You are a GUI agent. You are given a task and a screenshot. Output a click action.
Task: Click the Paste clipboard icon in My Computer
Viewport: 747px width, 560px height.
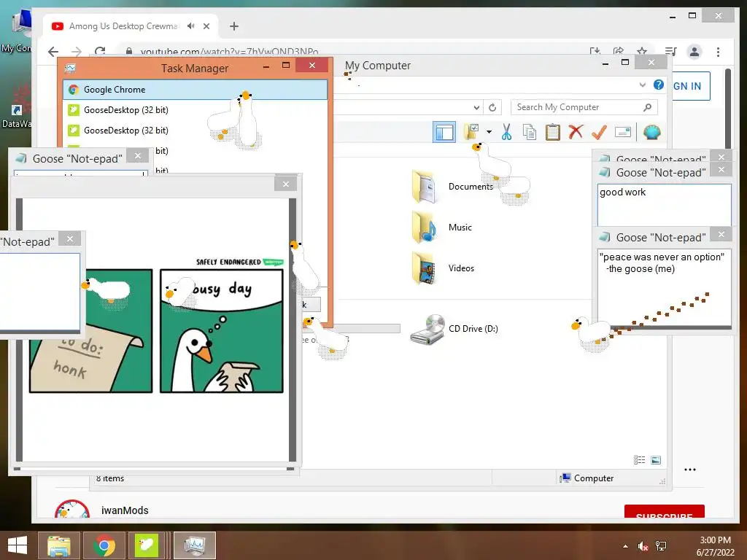click(553, 132)
